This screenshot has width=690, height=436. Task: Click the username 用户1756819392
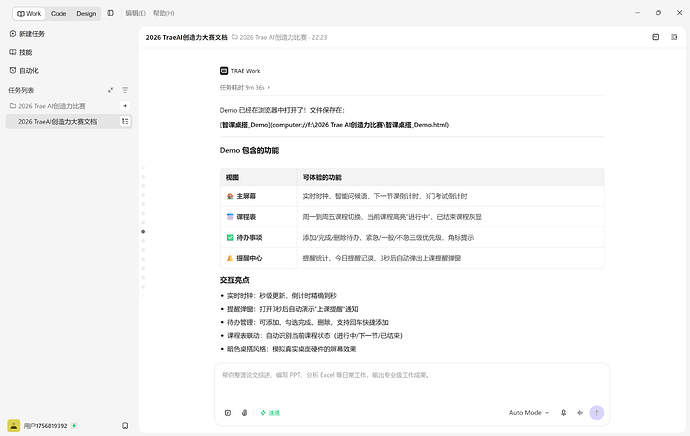[45, 425]
